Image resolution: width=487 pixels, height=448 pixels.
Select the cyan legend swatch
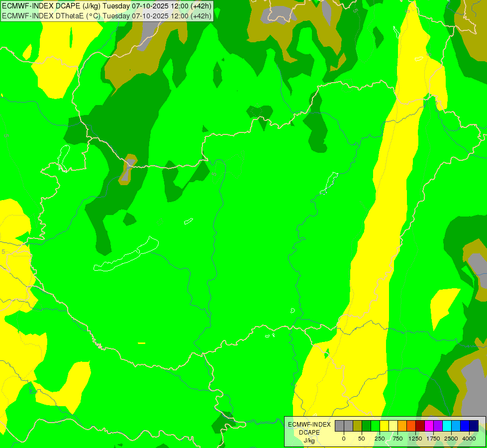(447, 426)
